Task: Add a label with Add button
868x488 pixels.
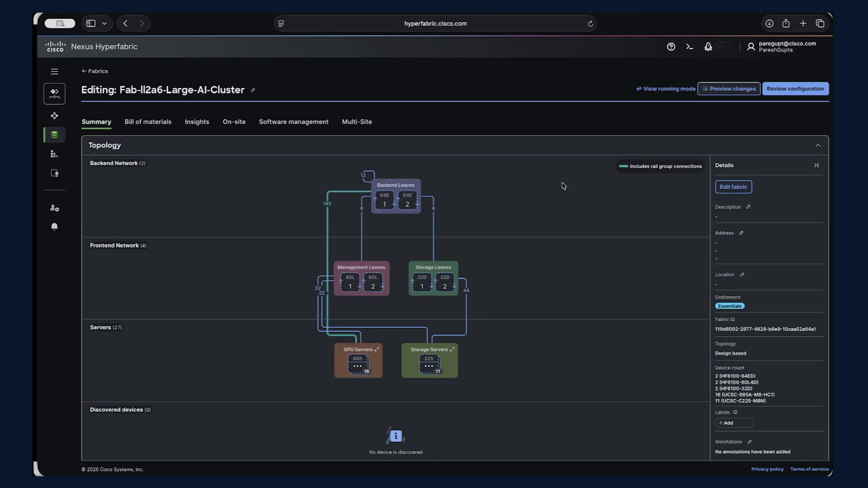Action: [734, 423]
